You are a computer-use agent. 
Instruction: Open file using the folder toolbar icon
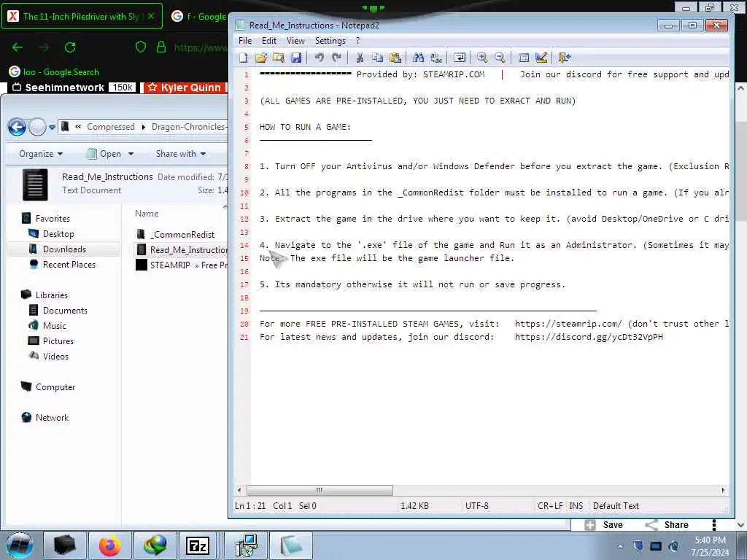click(x=261, y=58)
